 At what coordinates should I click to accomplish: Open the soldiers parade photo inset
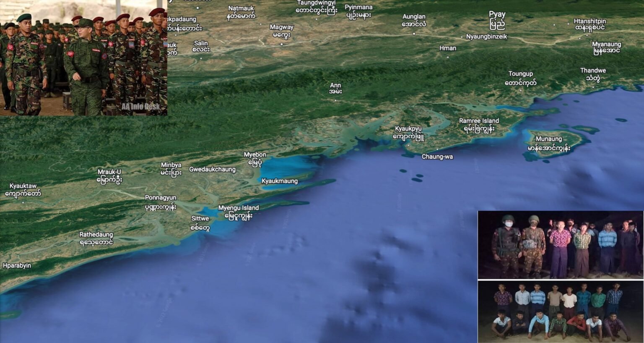coord(83,58)
